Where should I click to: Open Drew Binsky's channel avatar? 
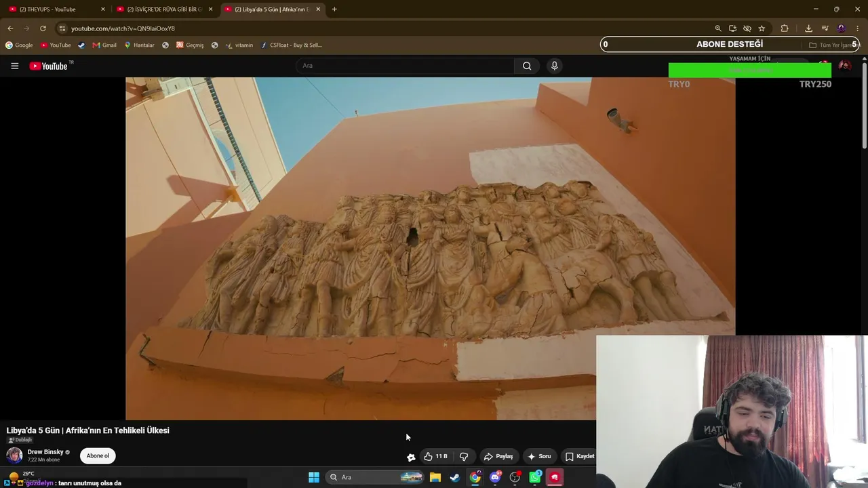tap(14, 455)
